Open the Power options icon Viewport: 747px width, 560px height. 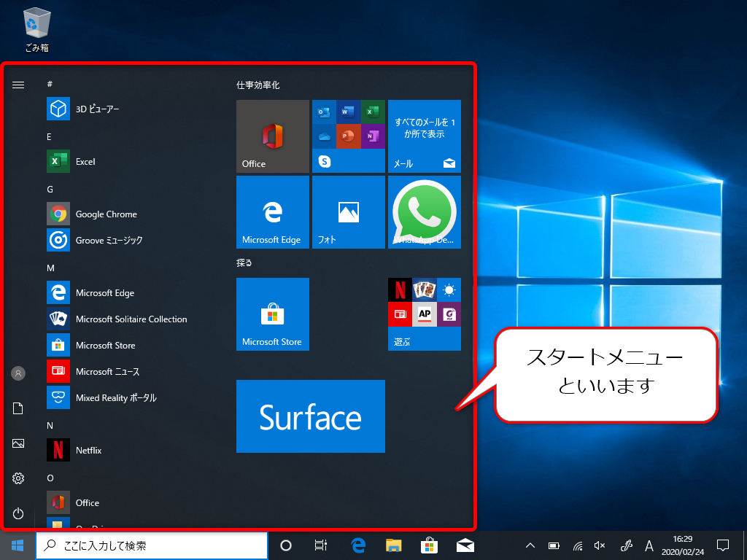point(18,513)
